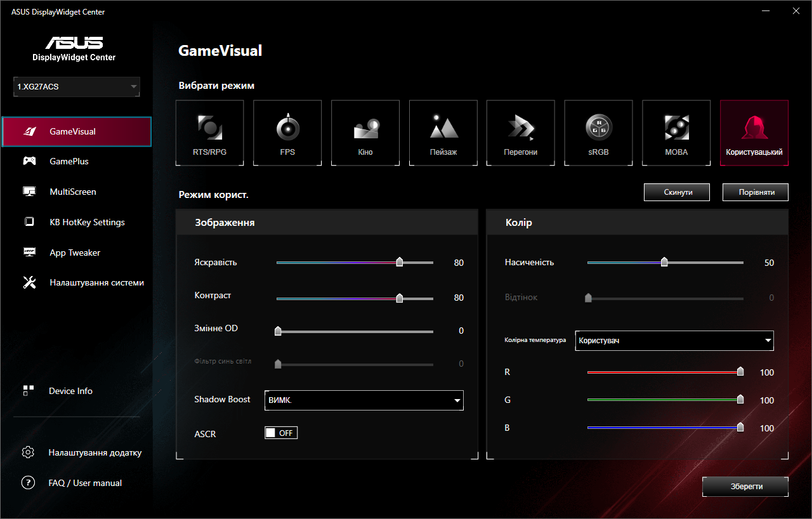Click the gear icon for app settings
Image resolution: width=812 pixels, height=519 pixels.
[28, 452]
